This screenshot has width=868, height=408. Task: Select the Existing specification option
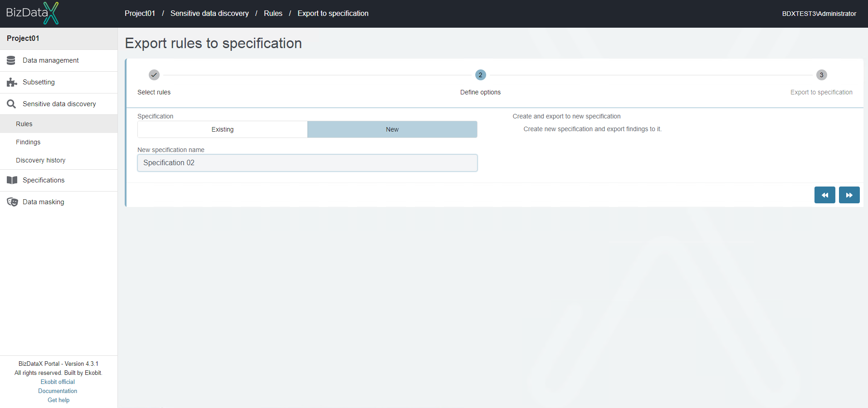223,129
